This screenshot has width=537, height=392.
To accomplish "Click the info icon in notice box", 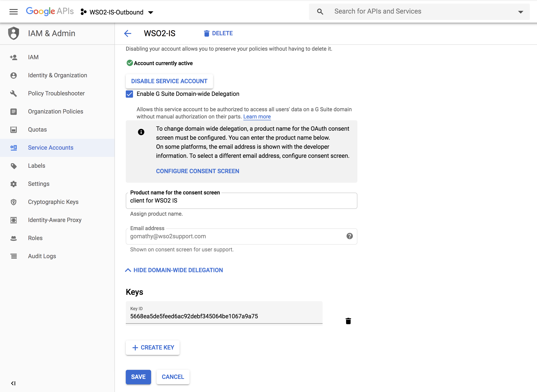I will [141, 132].
